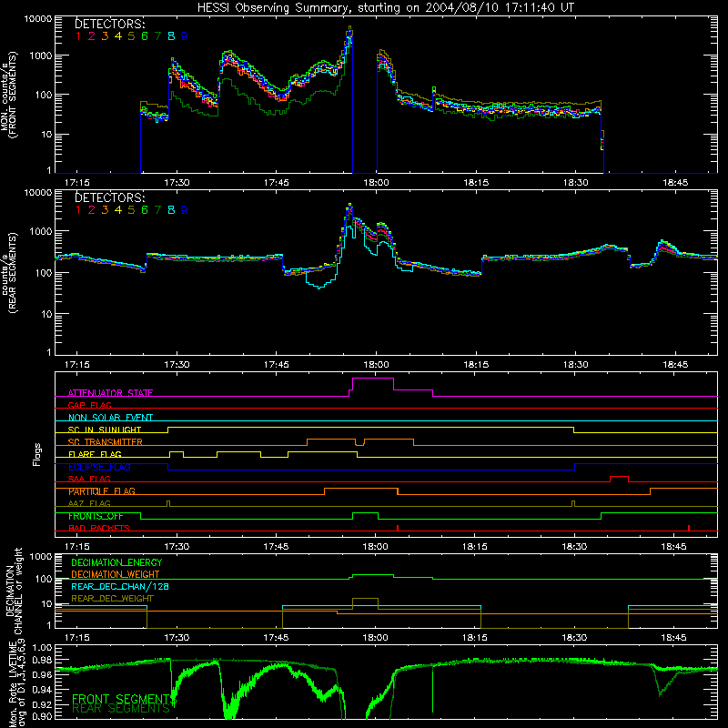Click 'counts/s (REAR SEGMENTS)' axis title
Viewport: 728px width, 728px height.
pyautogui.click(x=9, y=272)
